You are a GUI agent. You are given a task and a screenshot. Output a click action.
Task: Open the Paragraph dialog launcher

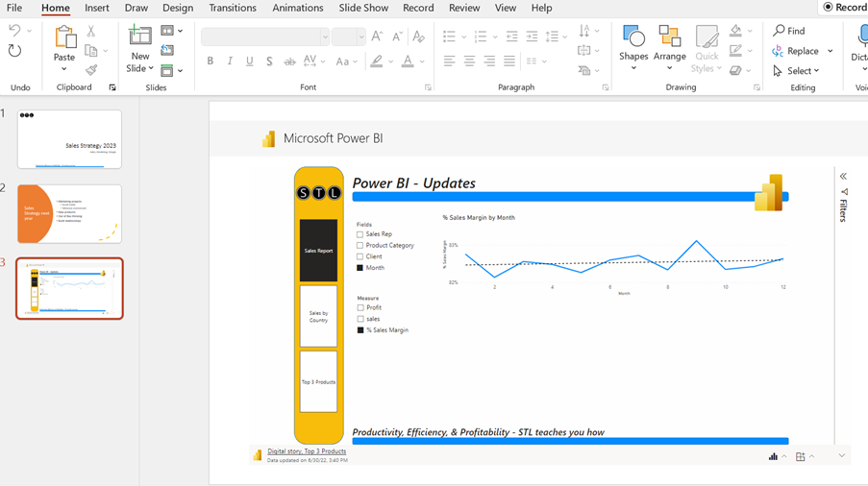point(606,87)
